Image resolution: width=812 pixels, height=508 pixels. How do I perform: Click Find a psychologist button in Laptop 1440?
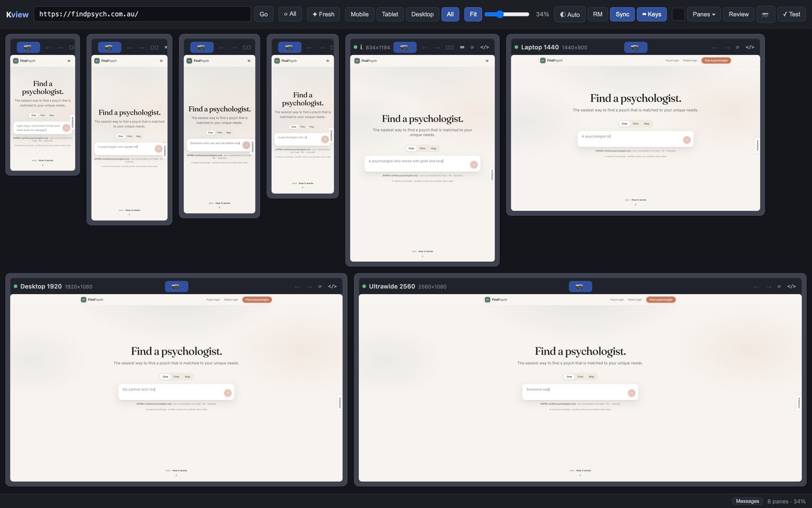(716, 61)
